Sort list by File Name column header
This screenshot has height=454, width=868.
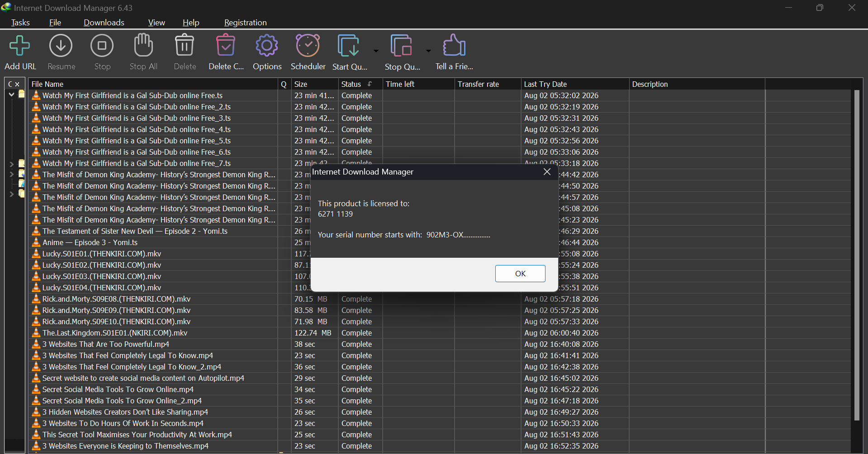click(153, 84)
